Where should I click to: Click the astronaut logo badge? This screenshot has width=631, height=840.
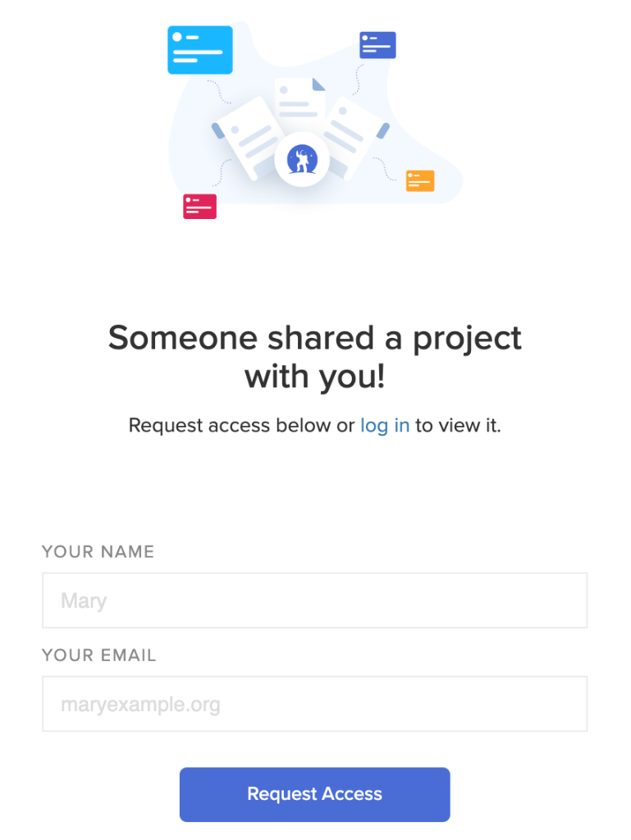click(x=302, y=160)
